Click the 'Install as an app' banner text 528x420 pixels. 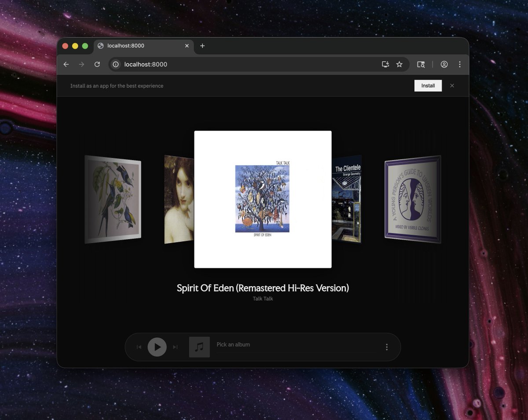(117, 86)
